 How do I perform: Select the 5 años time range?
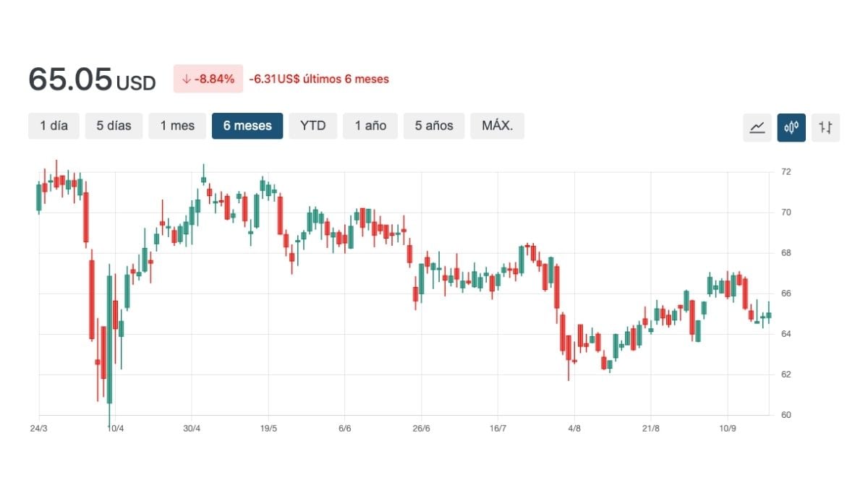pyautogui.click(x=434, y=126)
